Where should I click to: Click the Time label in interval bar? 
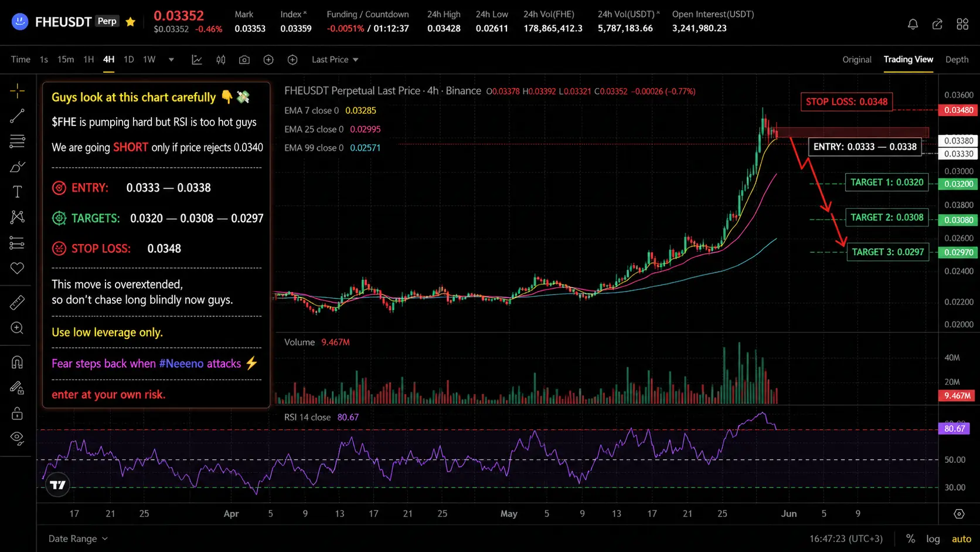point(21,60)
